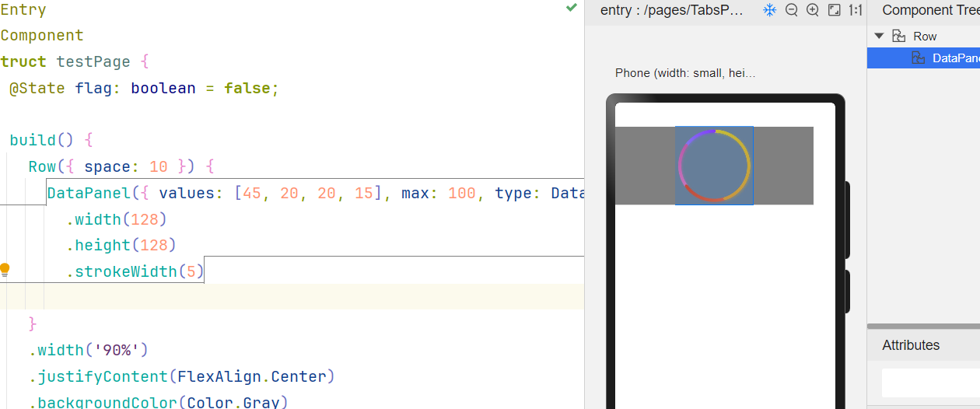Collapse the Row node in Component Tree
Viewport: 980px width, 409px height.
click(879, 36)
